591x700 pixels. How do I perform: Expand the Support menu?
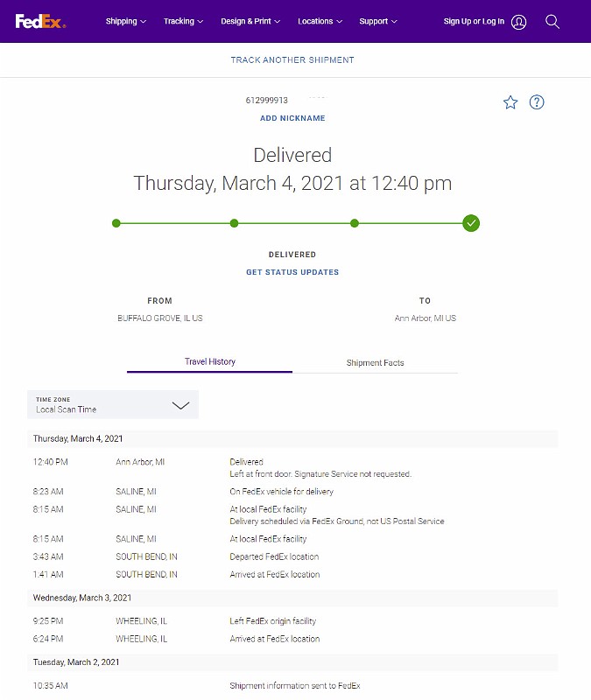(378, 21)
